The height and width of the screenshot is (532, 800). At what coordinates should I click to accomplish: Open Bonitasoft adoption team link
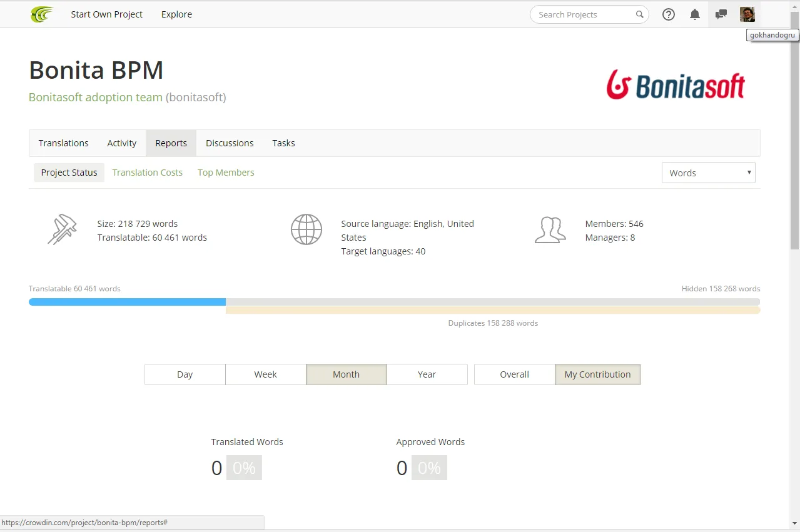tap(96, 98)
